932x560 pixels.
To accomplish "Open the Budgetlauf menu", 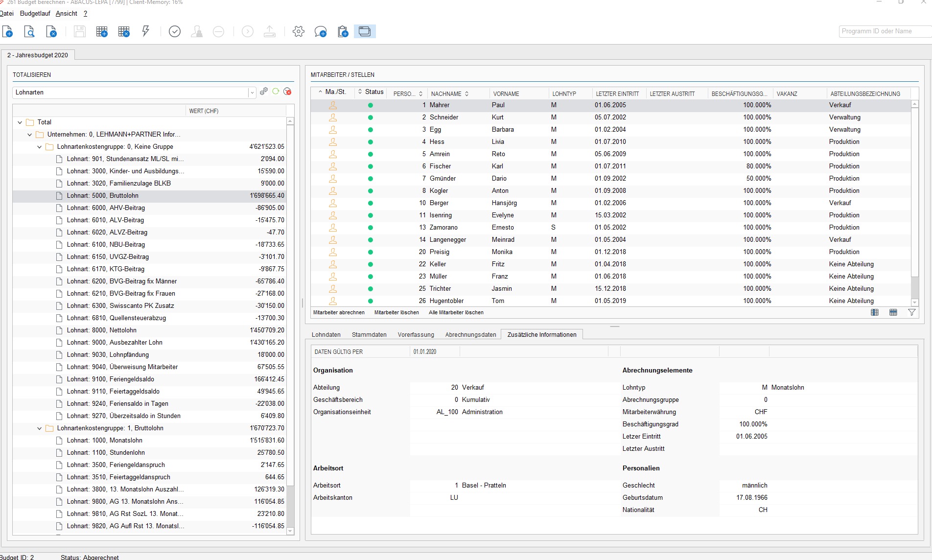I will click(x=35, y=14).
